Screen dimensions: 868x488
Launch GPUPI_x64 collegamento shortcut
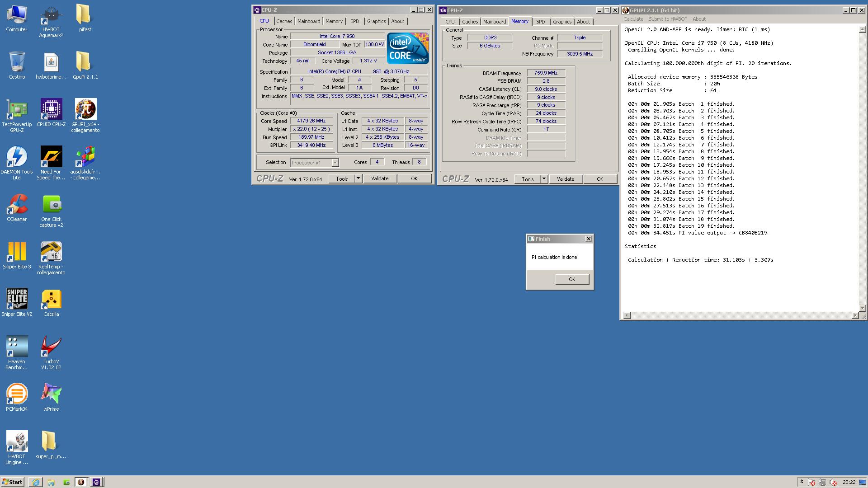click(85, 116)
